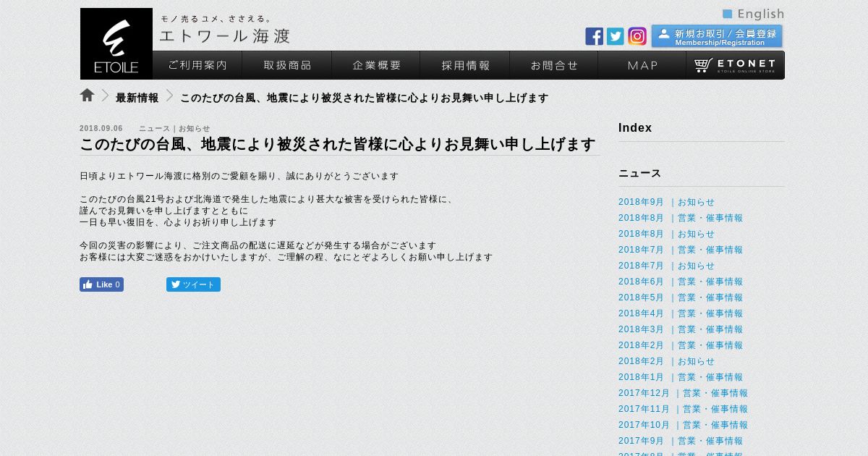Open the 企業概要 menu
868x456 pixels.
pyautogui.click(x=376, y=65)
